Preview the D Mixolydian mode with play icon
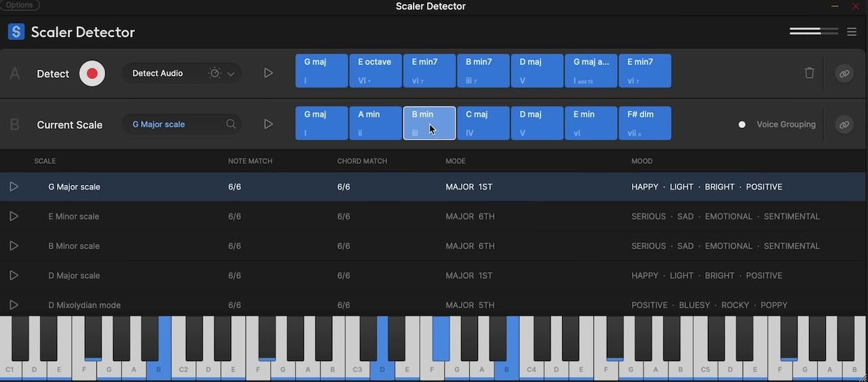 click(14, 305)
